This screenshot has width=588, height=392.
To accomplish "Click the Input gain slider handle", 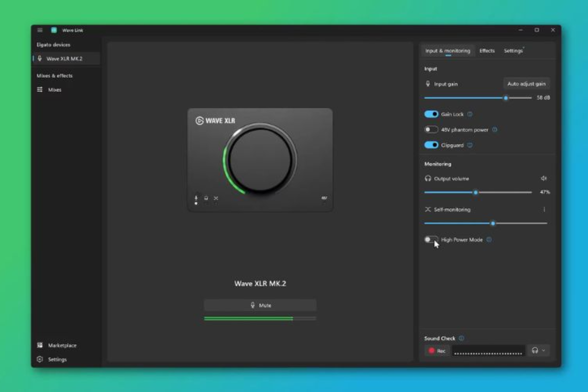I will [x=506, y=98].
